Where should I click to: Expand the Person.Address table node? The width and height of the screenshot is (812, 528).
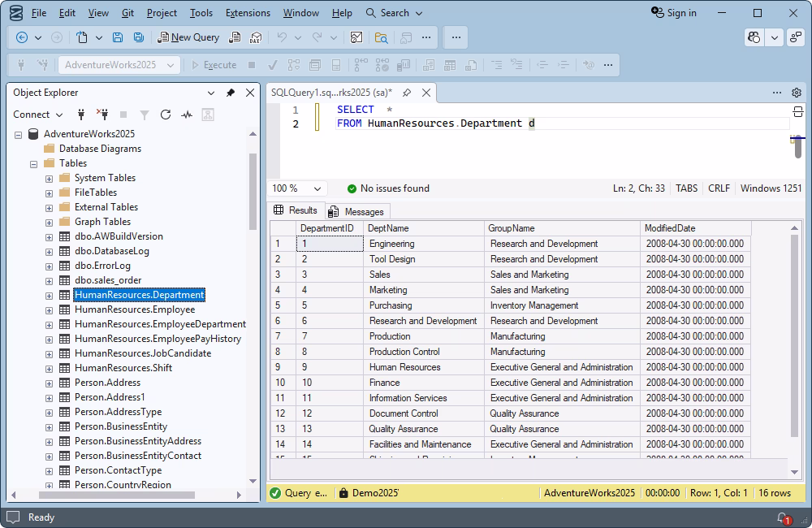click(49, 383)
